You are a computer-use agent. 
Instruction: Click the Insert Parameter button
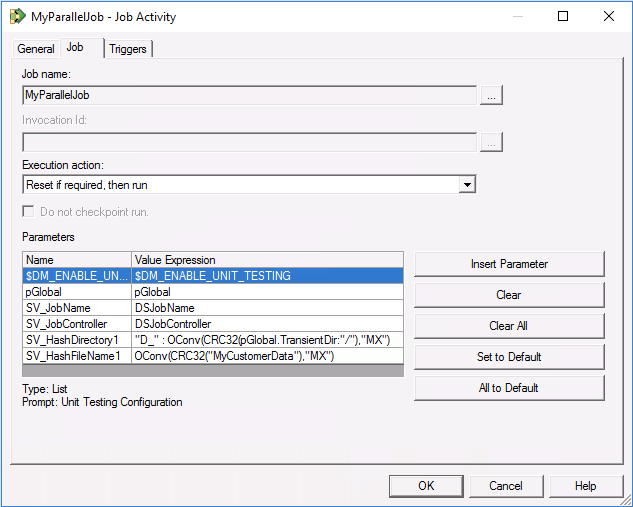pos(509,264)
